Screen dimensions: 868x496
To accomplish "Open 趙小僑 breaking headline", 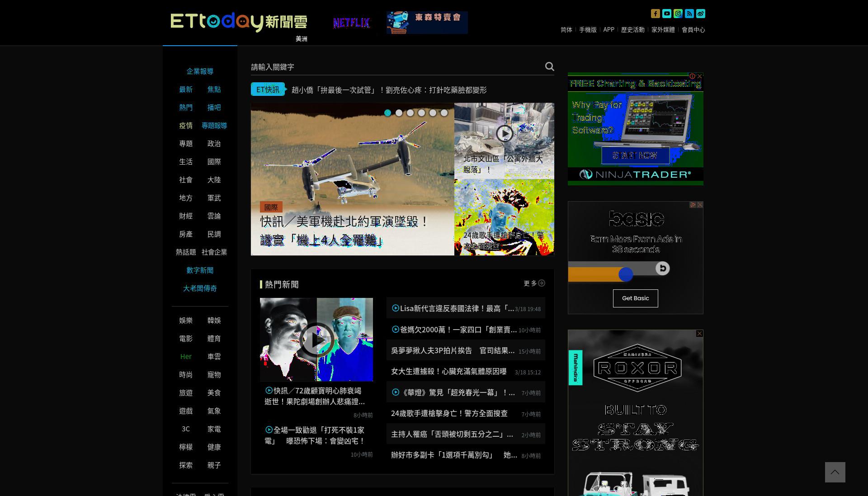I will (389, 90).
